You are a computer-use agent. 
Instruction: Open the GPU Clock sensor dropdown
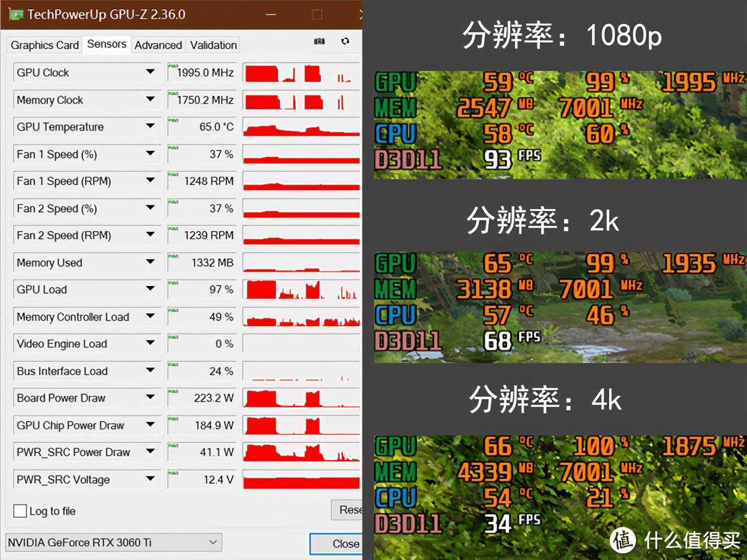point(150,72)
